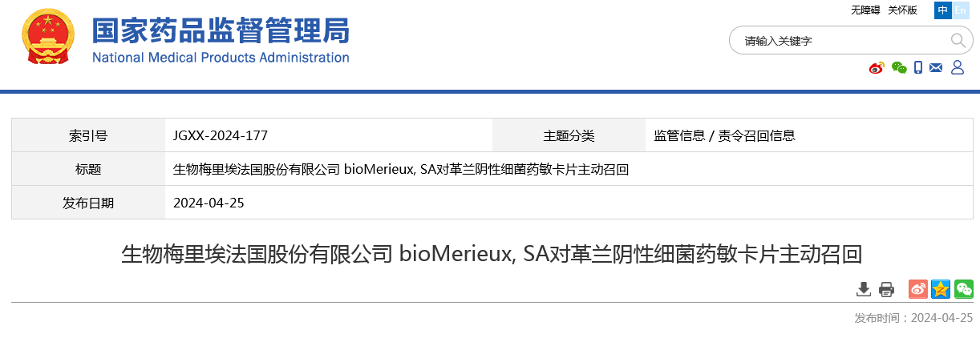Screen dimensions: 980x338
Task: Share the article to QQ Zone star button
Action: point(941,289)
